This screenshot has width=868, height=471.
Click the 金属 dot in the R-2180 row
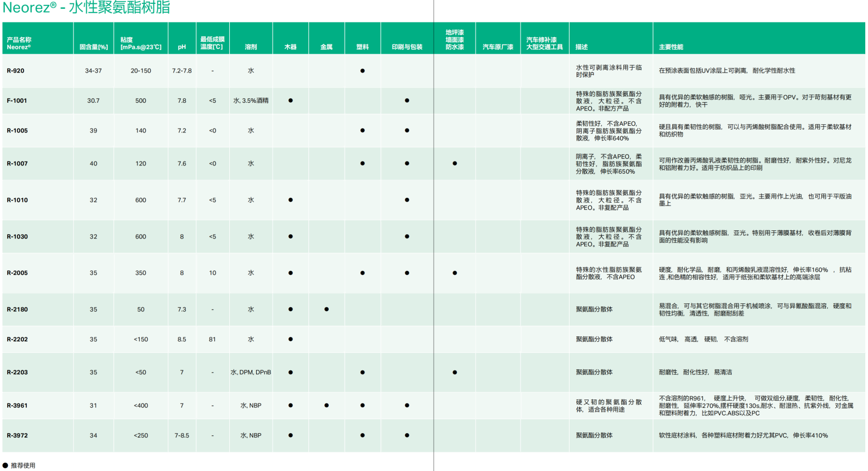tap(327, 309)
